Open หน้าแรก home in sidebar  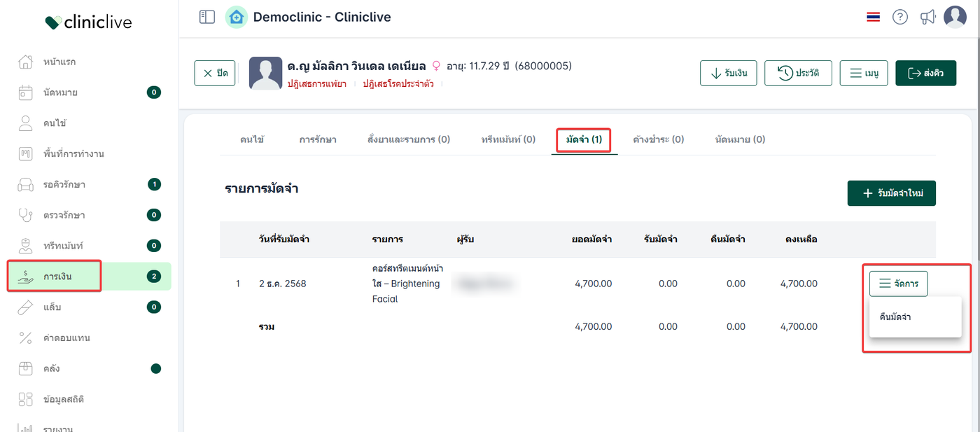59,62
